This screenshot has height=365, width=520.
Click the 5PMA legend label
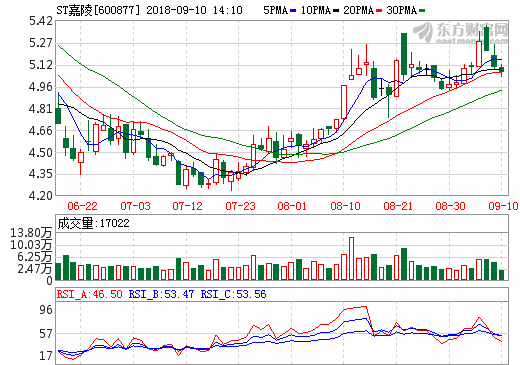coord(275,10)
